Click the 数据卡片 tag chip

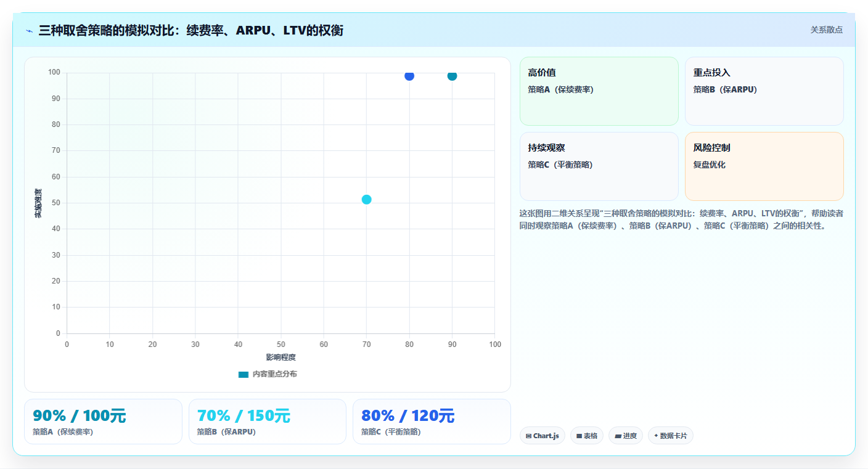coord(671,436)
